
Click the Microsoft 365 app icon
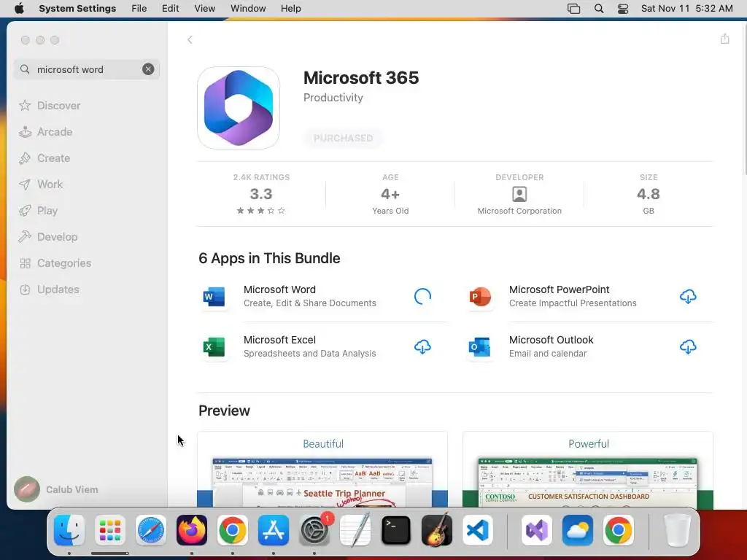click(239, 108)
